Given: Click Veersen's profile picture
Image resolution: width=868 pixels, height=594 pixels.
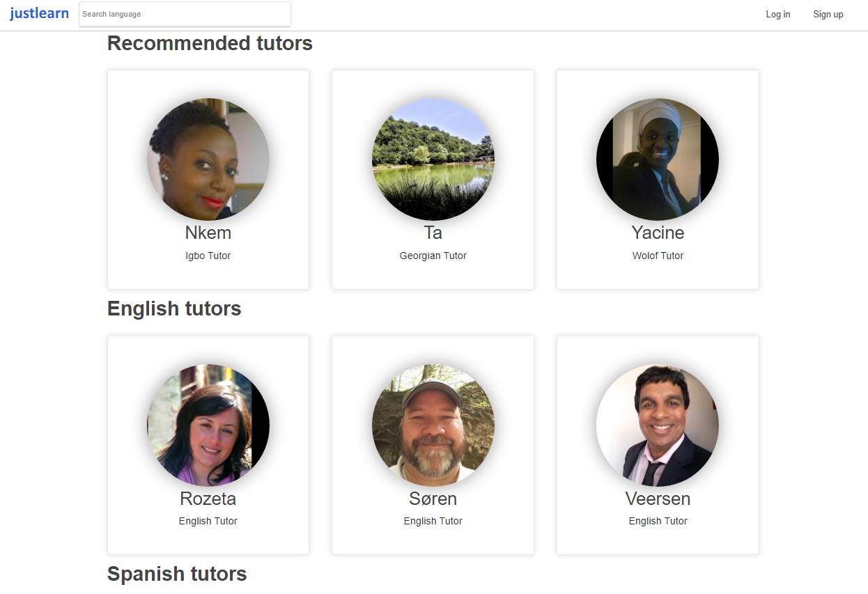Looking at the screenshot, I should point(658,425).
